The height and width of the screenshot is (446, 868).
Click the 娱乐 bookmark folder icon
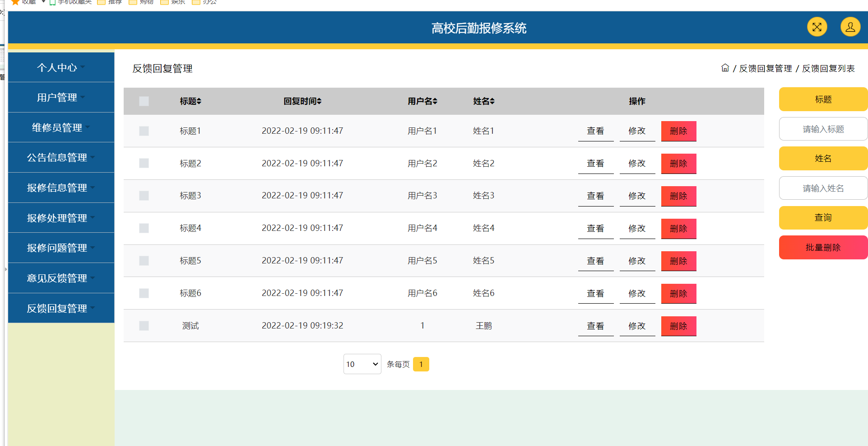tap(164, 2)
